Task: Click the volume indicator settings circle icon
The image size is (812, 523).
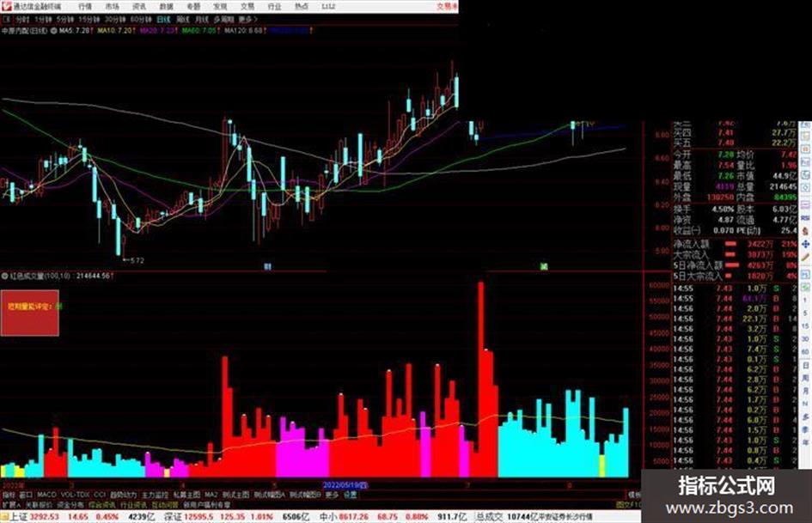Action: 4,276
